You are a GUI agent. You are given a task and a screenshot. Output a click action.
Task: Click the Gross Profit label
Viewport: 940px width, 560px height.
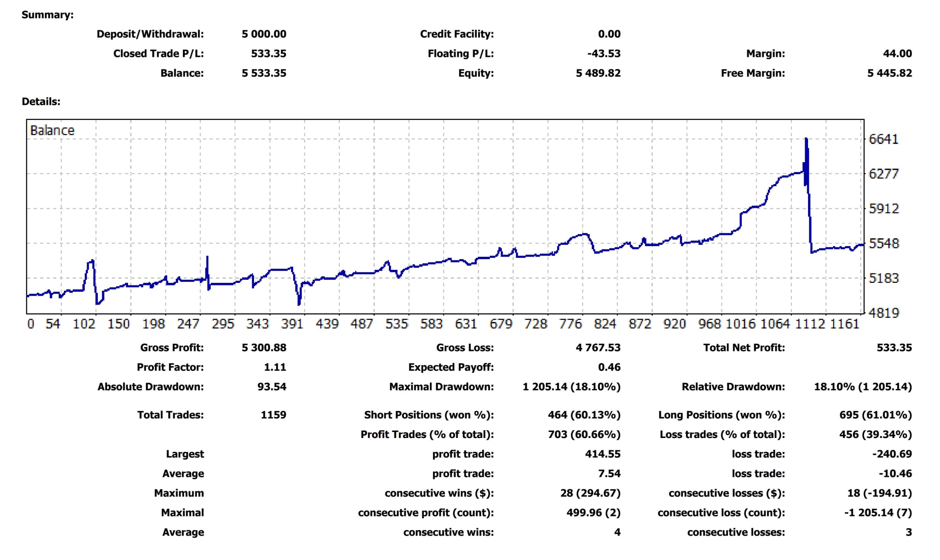coord(172,347)
